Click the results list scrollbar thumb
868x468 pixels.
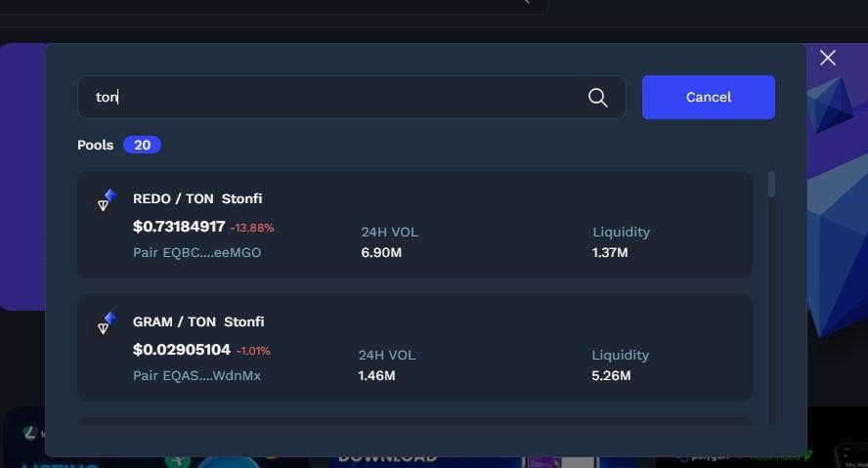tap(771, 185)
